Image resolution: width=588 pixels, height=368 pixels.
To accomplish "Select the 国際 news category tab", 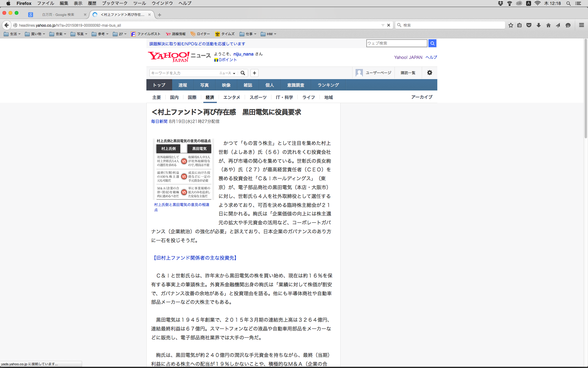I will tap(192, 97).
